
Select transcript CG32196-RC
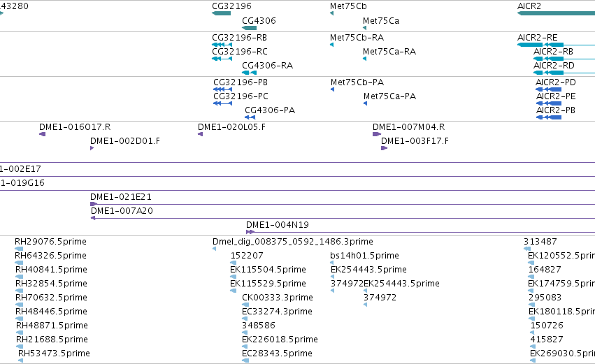tap(239, 52)
